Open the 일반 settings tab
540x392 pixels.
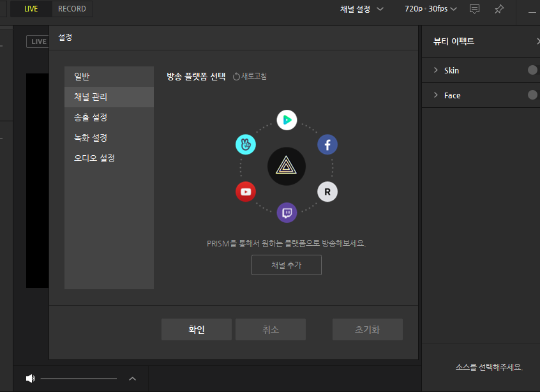(109, 77)
